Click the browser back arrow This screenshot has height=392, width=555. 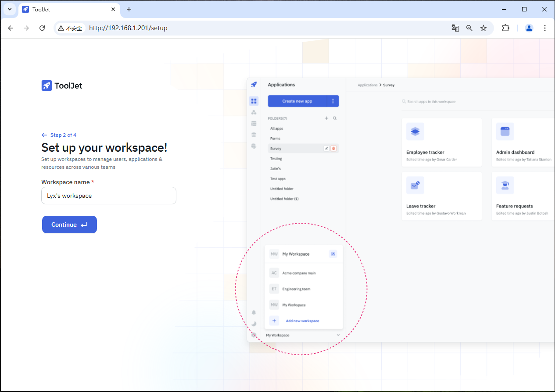[11, 28]
